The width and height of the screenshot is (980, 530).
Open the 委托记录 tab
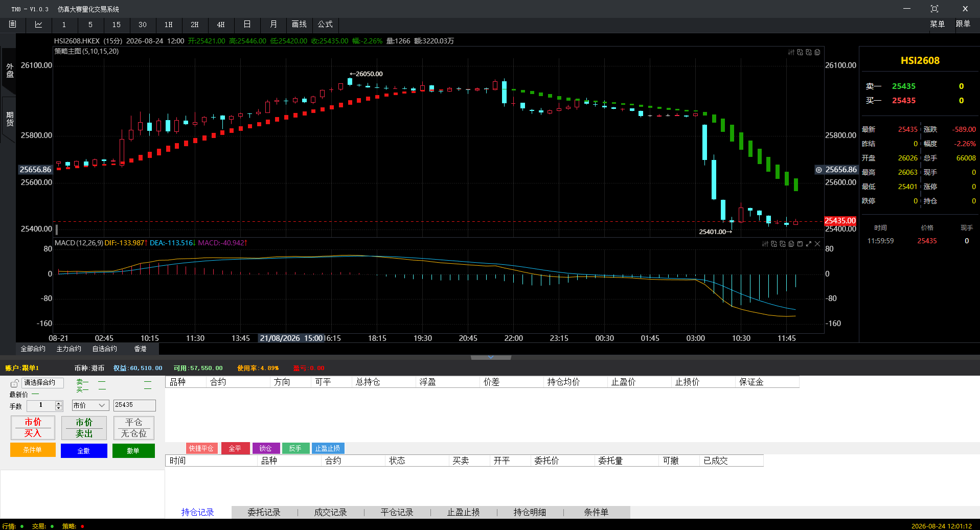point(264,512)
